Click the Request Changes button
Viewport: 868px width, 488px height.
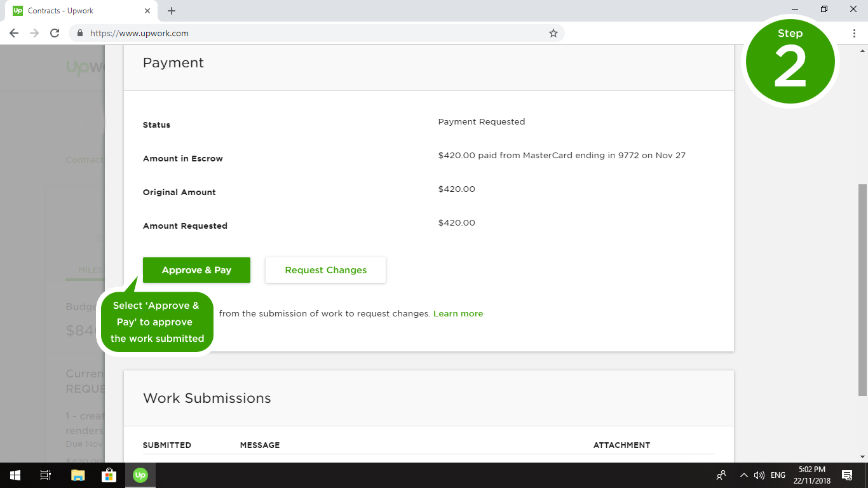(325, 270)
